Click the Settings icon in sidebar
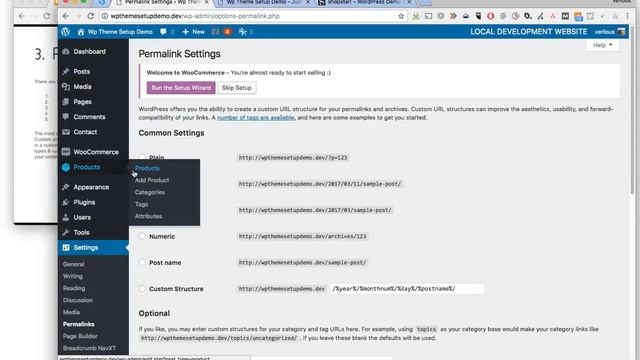This screenshot has width=640, height=360. (66, 247)
